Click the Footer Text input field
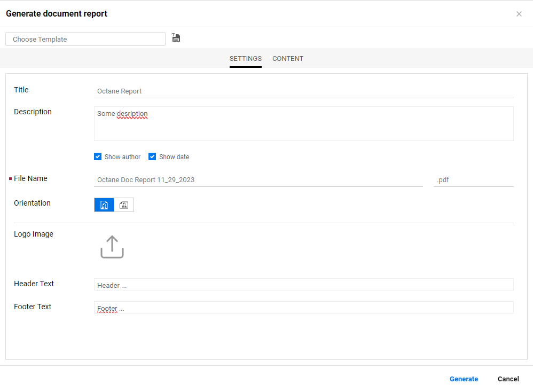 [303, 308]
